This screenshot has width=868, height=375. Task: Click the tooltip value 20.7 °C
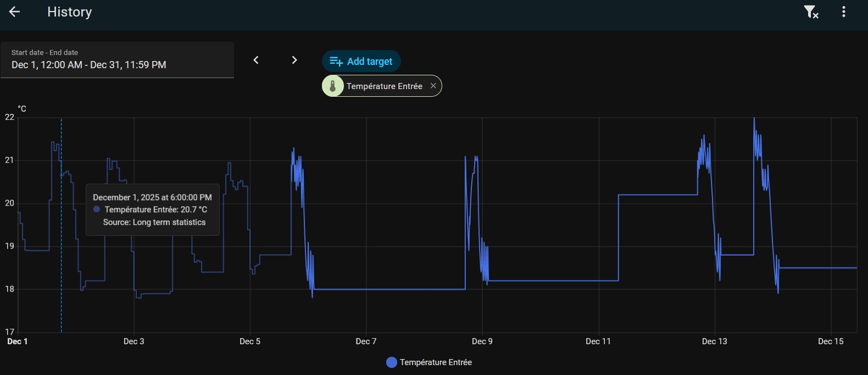click(x=194, y=209)
